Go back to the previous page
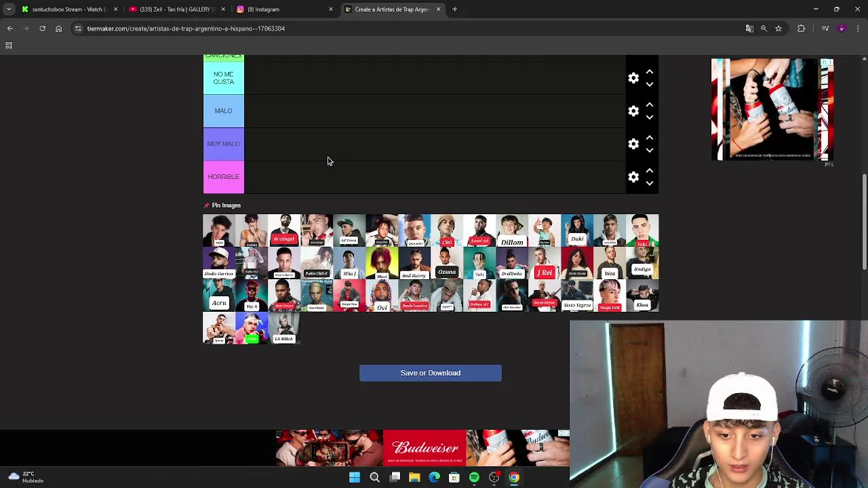Viewport: 868px width, 488px height. point(9,28)
